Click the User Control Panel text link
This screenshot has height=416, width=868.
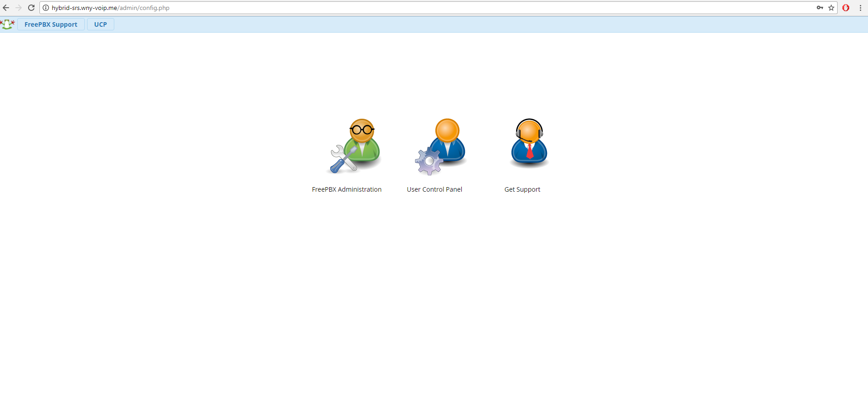pos(434,189)
